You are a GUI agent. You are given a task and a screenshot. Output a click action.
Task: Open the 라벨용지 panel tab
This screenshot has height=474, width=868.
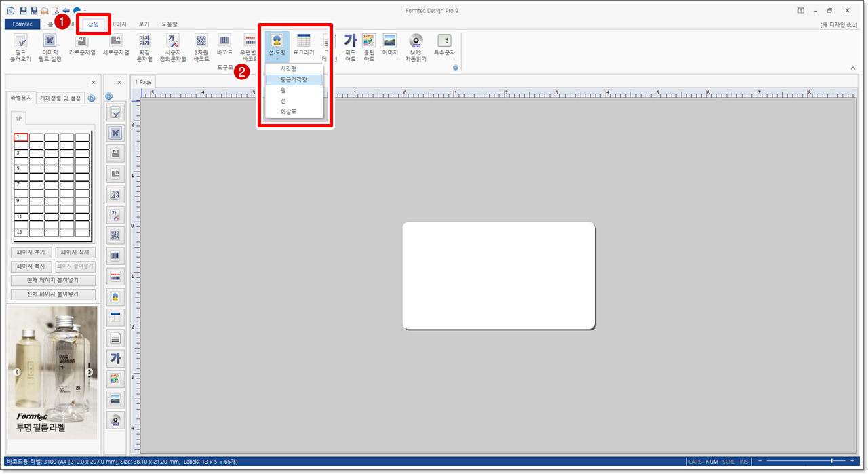21,98
